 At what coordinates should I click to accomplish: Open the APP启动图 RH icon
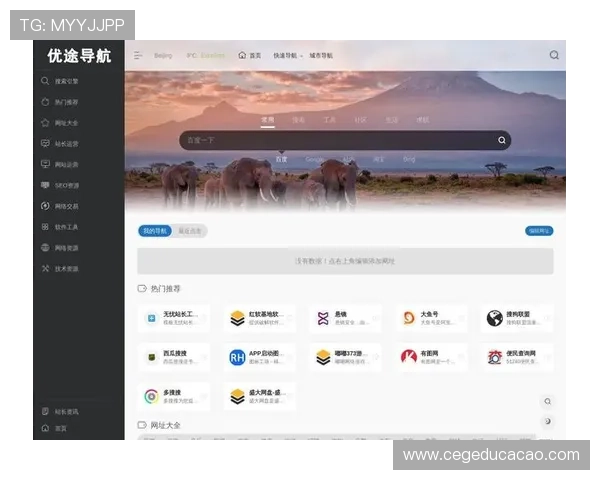tap(237, 357)
